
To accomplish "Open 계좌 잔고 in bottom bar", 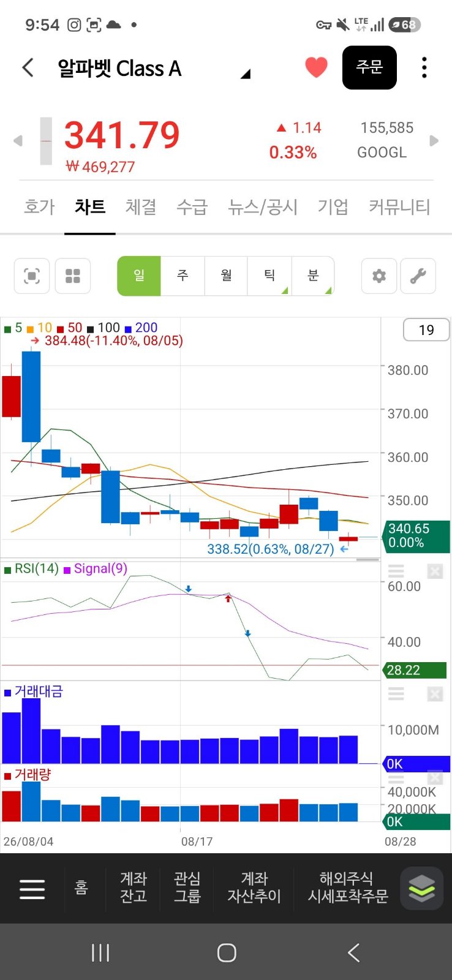I will pos(134,888).
